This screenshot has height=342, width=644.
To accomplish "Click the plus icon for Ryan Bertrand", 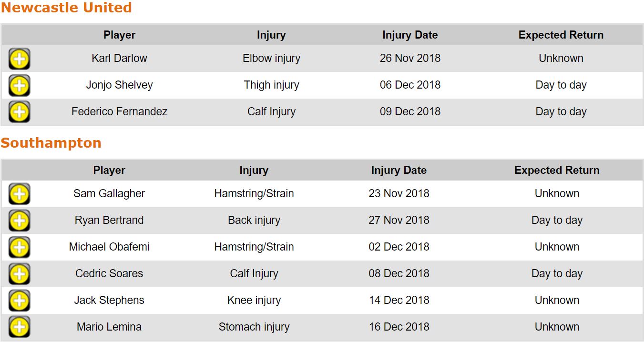I will pos(19,221).
